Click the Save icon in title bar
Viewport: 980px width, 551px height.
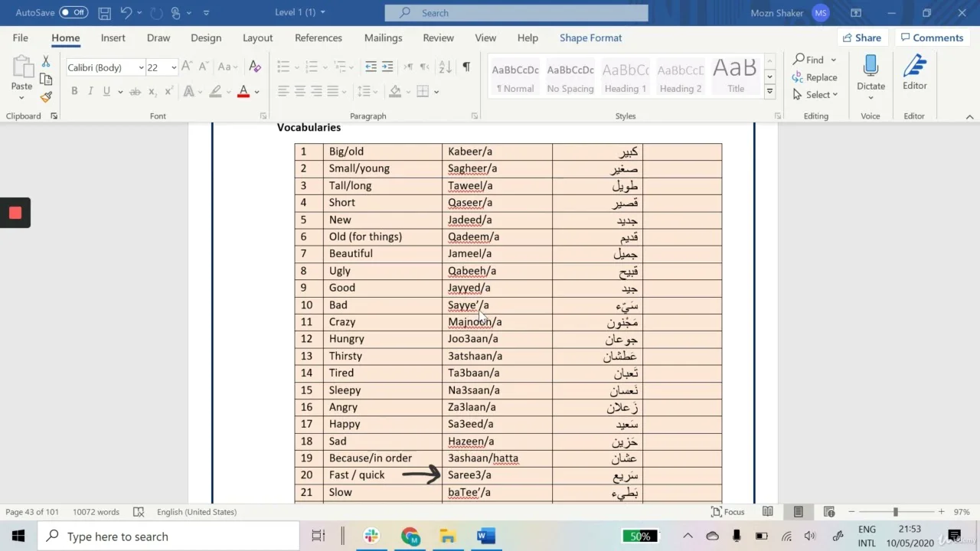click(x=105, y=13)
